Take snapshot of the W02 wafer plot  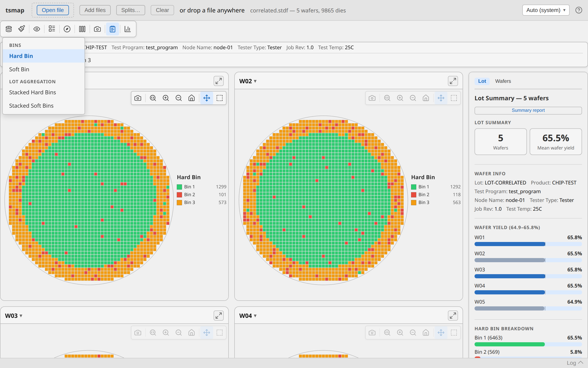(x=372, y=98)
